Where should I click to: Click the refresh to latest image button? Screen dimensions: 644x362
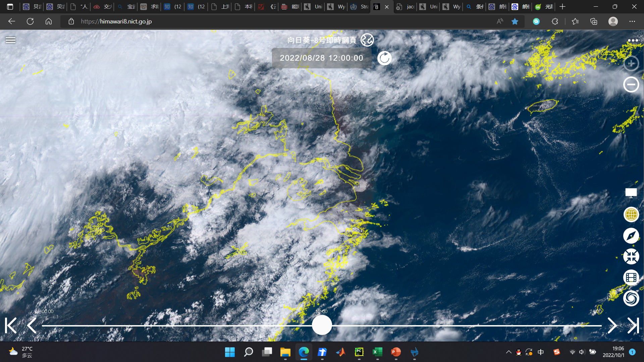pyautogui.click(x=384, y=58)
